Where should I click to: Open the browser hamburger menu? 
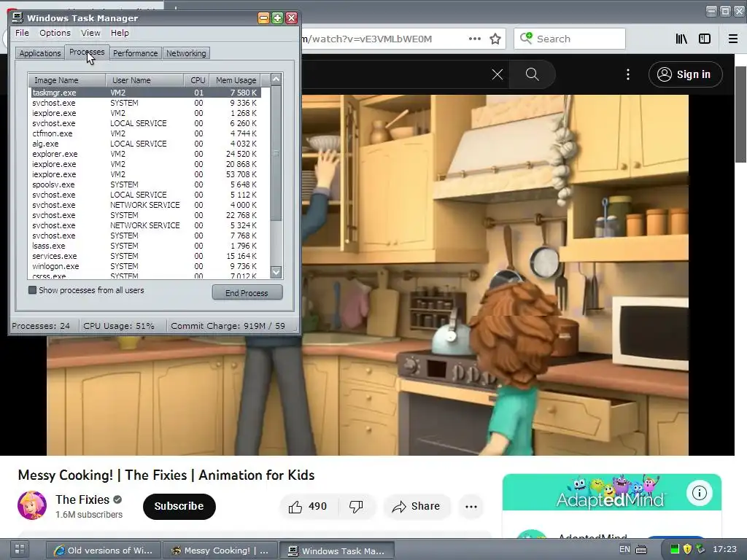pyautogui.click(x=733, y=39)
